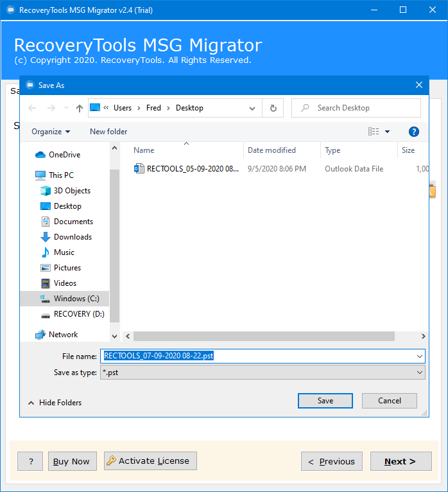The image size is (448, 492).
Task: Open recent locations dropdown arrow
Action: [x=66, y=108]
